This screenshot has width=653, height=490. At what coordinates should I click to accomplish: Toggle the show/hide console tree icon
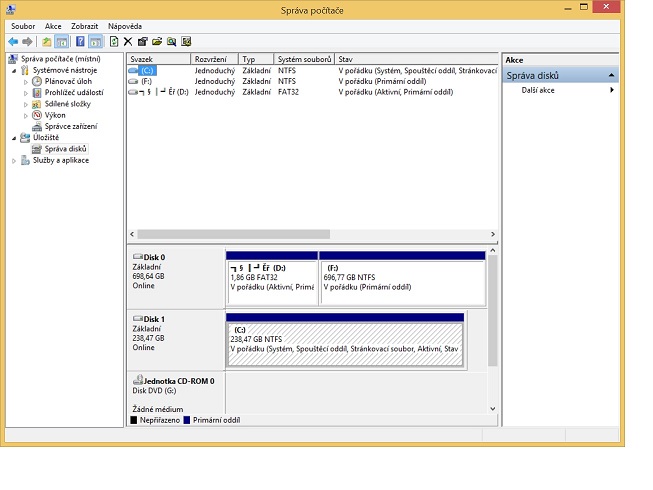pyautogui.click(x=62, y=42)
